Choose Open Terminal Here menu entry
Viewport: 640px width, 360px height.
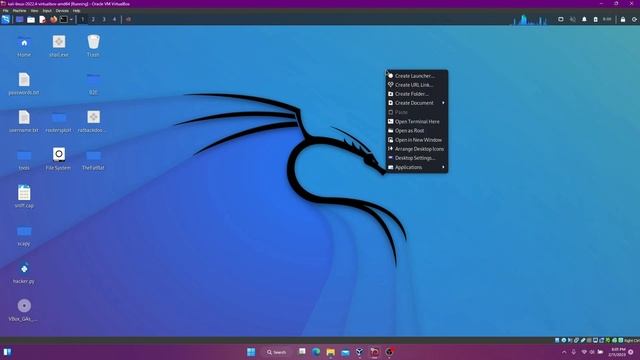[x=417, y=122]
